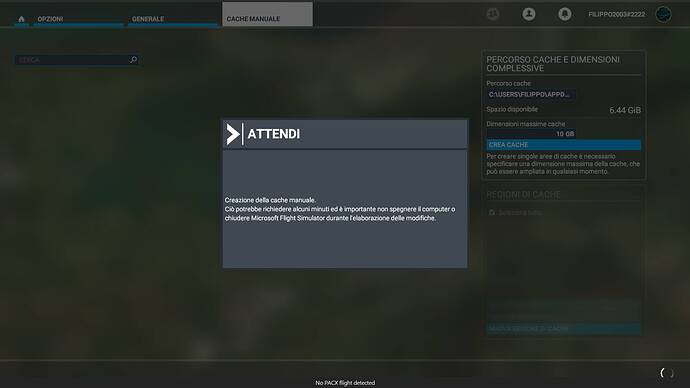Click the arrow icon beside Attendi
This screenshot has height=388, width=690.
[233, 134]
